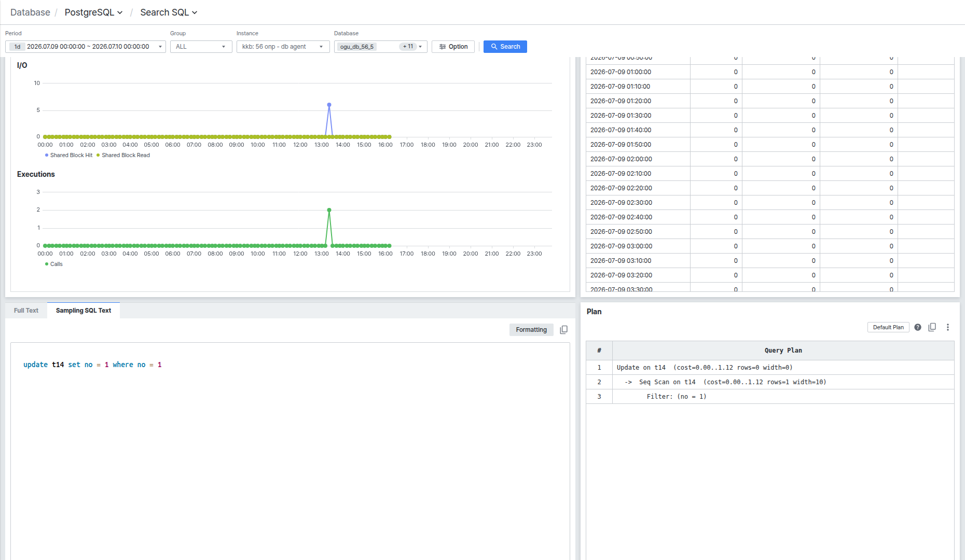Click the Formatting button
Screen dimensions: 965x560
[531, 330]
